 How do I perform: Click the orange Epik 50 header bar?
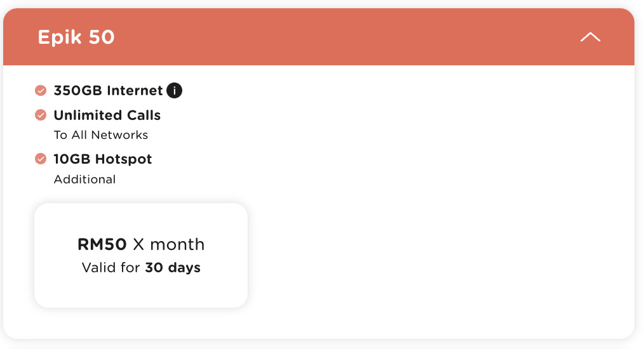tap(319, 37)
